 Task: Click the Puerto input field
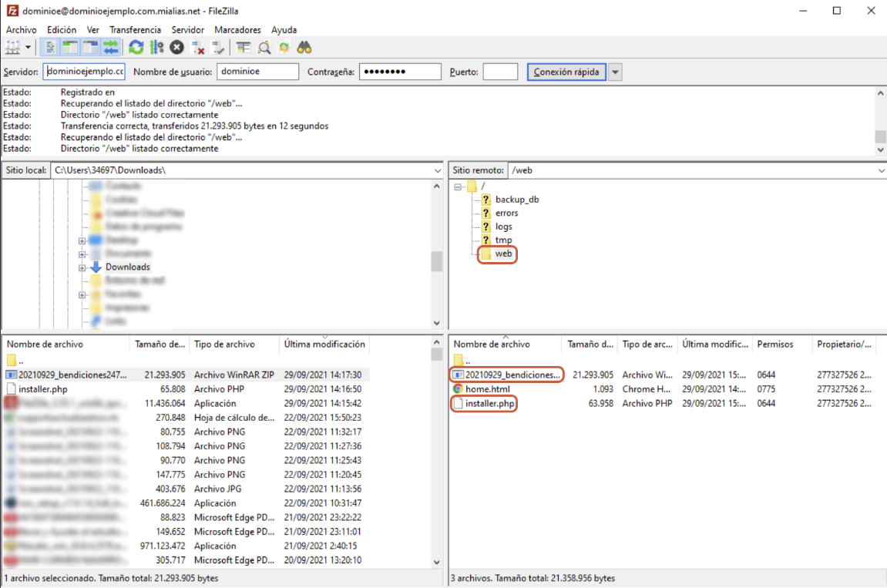pos(500,72)
